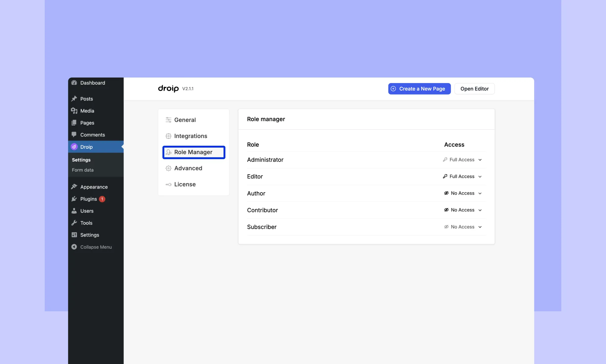The height and width of the screenshot is (364, 606).
Task: Click the Pages document icon
Action: 74,123
